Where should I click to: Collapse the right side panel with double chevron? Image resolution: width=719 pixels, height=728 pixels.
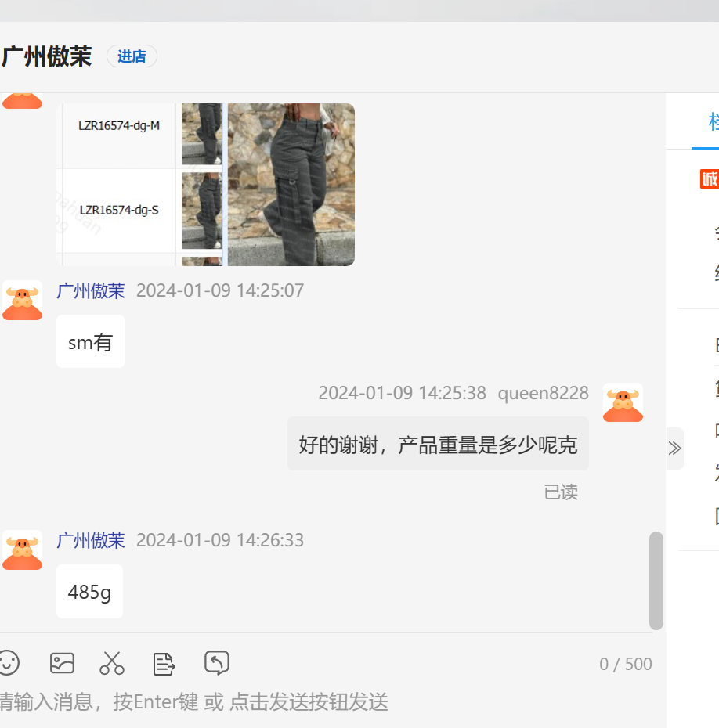tap(674, 449)
